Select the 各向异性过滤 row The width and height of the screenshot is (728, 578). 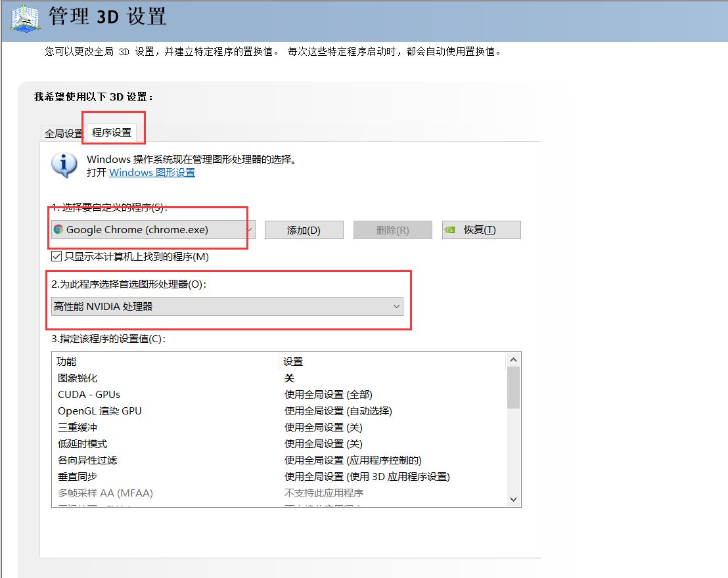pos(279,460)
